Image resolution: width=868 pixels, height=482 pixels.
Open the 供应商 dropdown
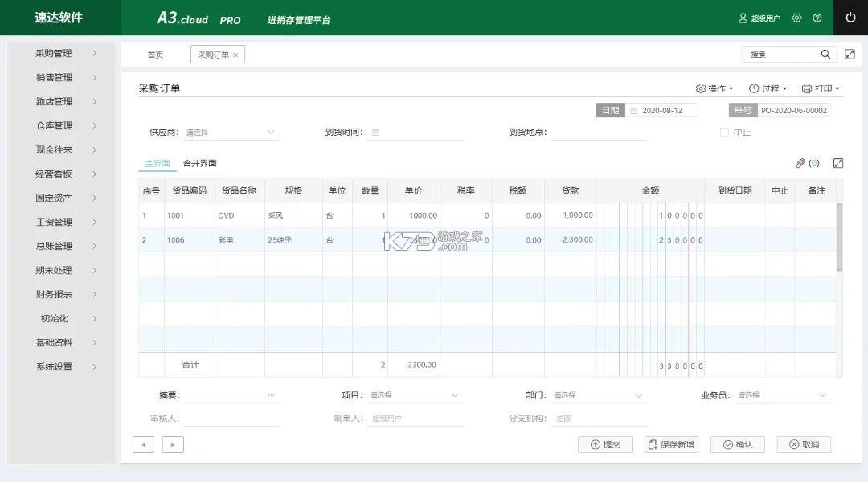[x=230, y=133]
